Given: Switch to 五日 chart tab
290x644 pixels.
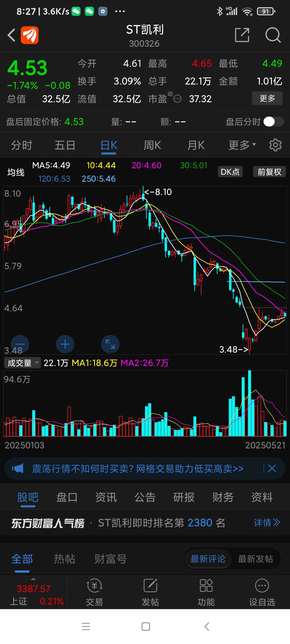Looking at the screenshot, I should tap(65, 145).
